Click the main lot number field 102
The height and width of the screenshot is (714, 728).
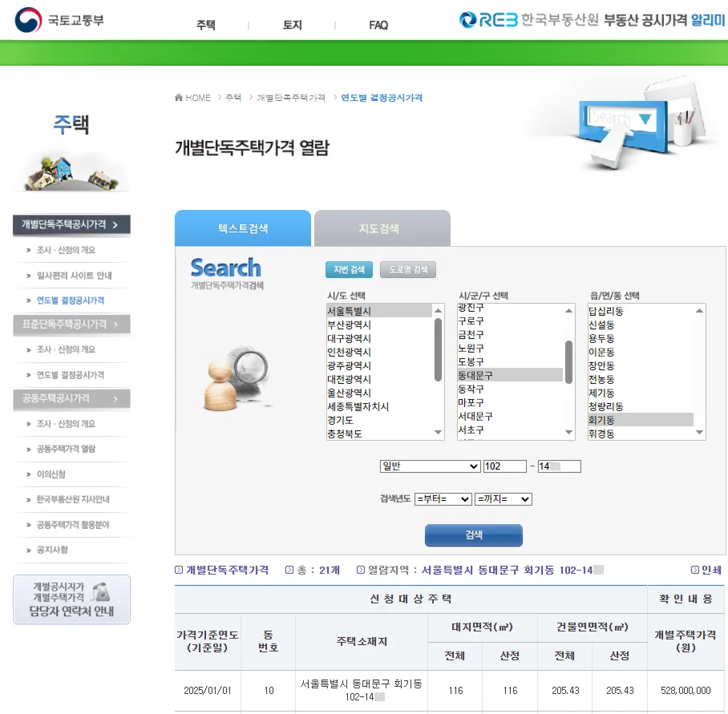[x=504, y=466]
